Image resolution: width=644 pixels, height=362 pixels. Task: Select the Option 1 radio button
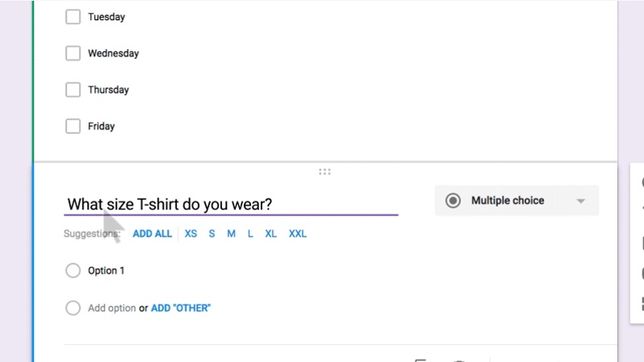click(73, 271)
